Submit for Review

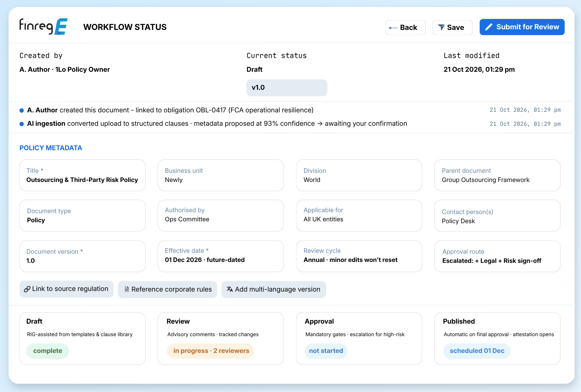pos(522,27)
